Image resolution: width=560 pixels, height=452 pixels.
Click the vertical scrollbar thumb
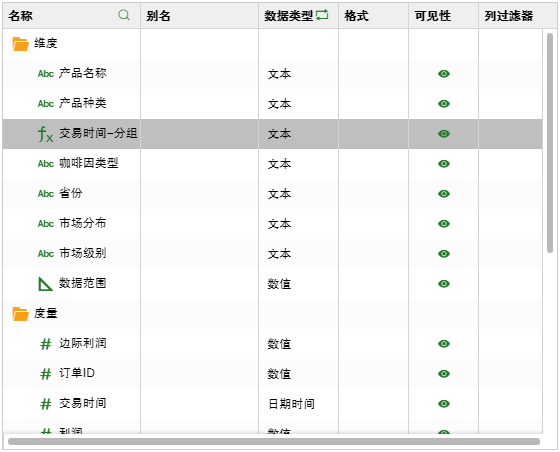550,143
